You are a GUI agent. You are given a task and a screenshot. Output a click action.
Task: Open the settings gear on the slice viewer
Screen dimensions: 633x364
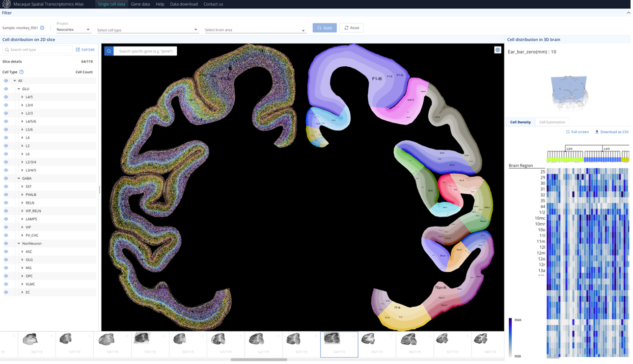497,50
